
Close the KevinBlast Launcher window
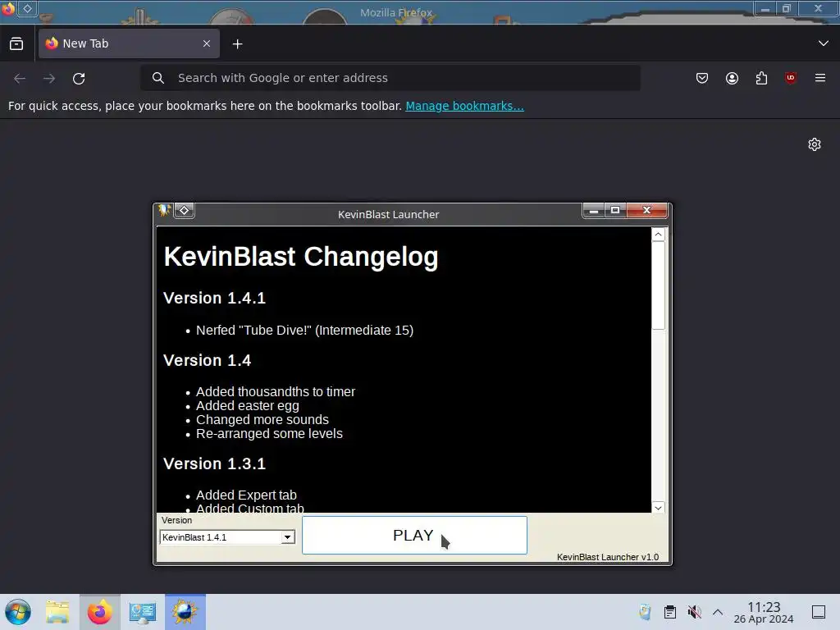pos(646,211)
